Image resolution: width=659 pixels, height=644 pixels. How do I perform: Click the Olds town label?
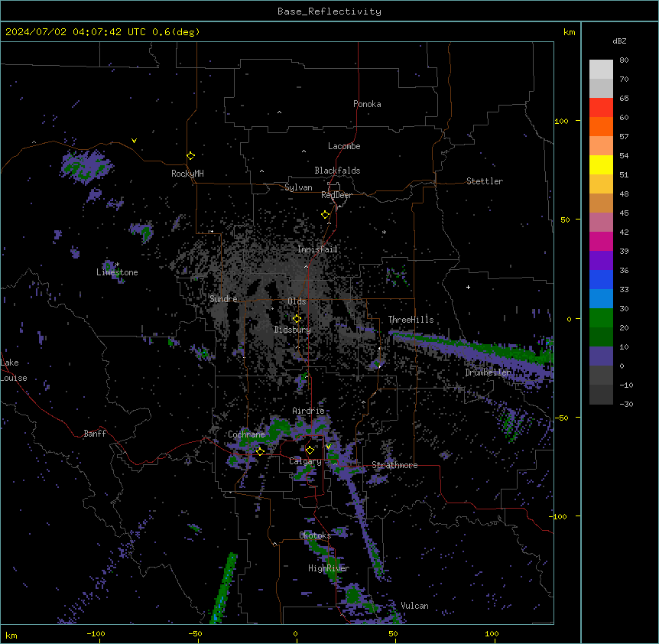point(297,301)
